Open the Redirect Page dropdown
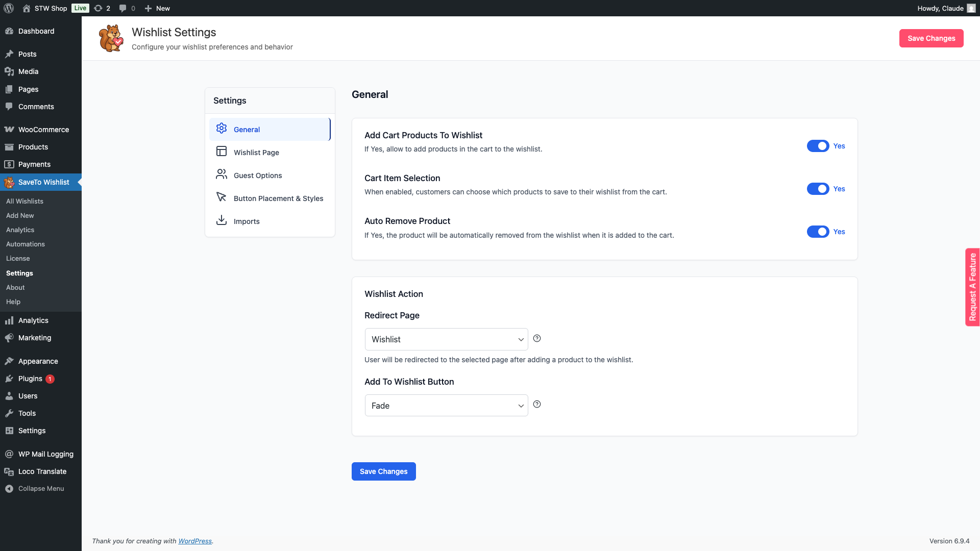 [446, 339]
